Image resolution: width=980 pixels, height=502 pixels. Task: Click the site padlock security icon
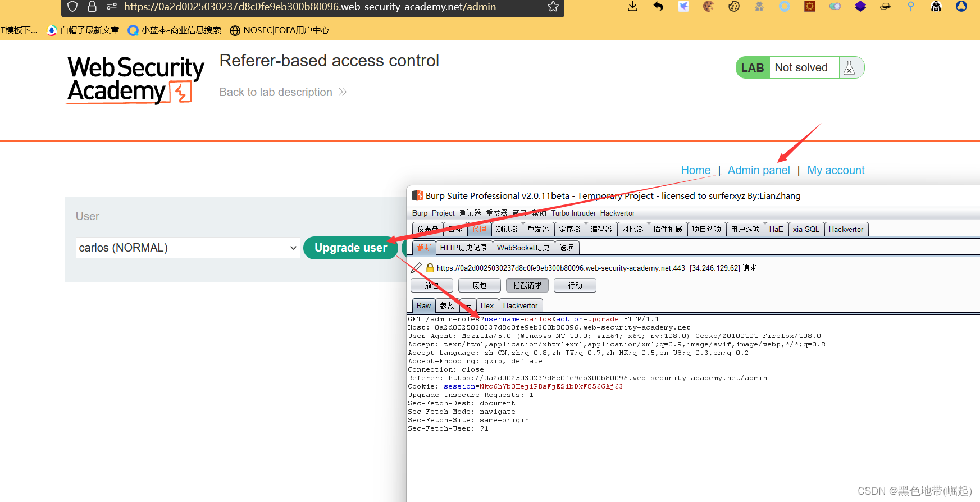(x=92, y=7)
